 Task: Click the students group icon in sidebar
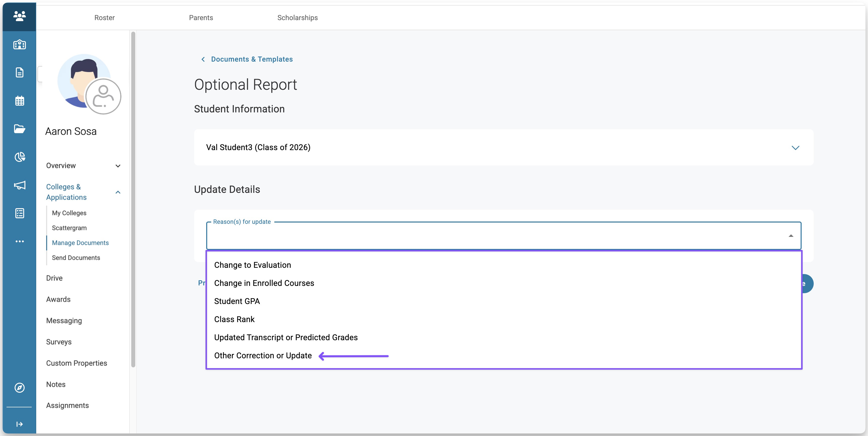coord(20,16)
